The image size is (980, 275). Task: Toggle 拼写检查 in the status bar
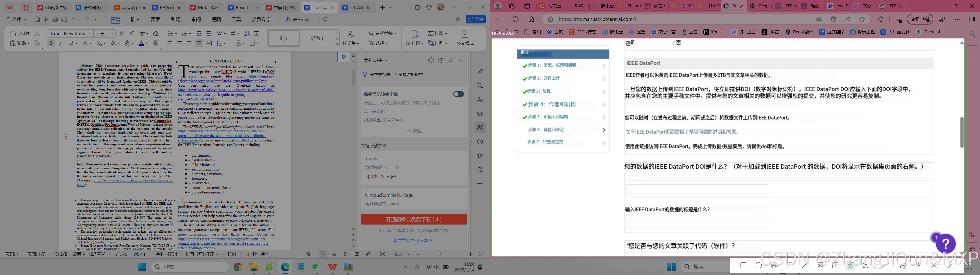coord(201,254)
